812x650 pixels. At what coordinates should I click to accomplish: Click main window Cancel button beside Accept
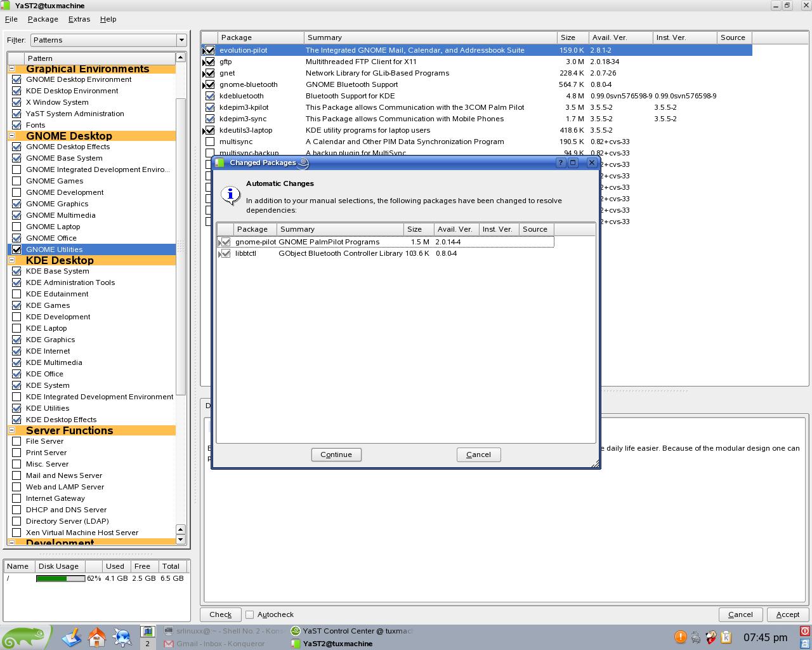pos(740,614)
